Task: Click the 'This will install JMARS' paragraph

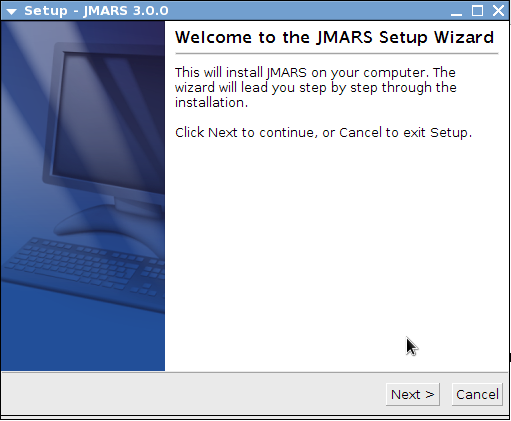Action: pyautogui.click(x=316, y=87)
